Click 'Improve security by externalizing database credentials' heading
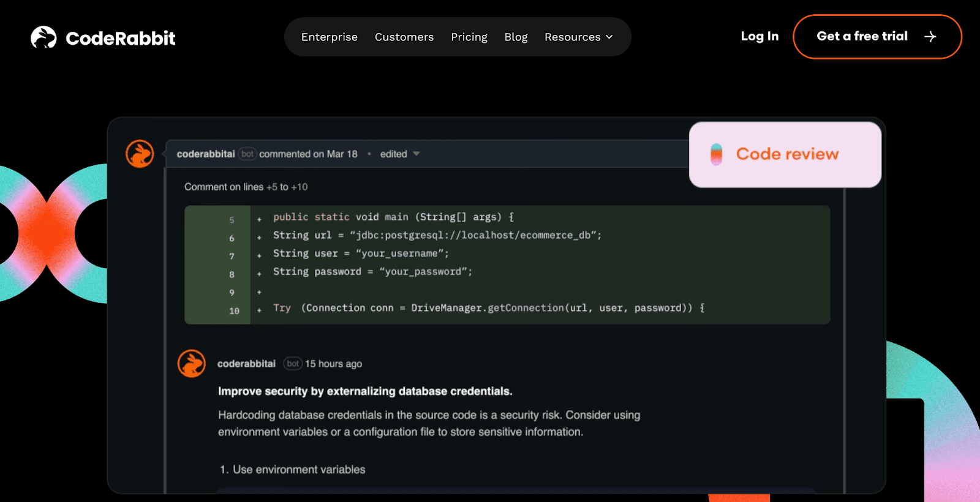The image size is (980, 502). 365,391
